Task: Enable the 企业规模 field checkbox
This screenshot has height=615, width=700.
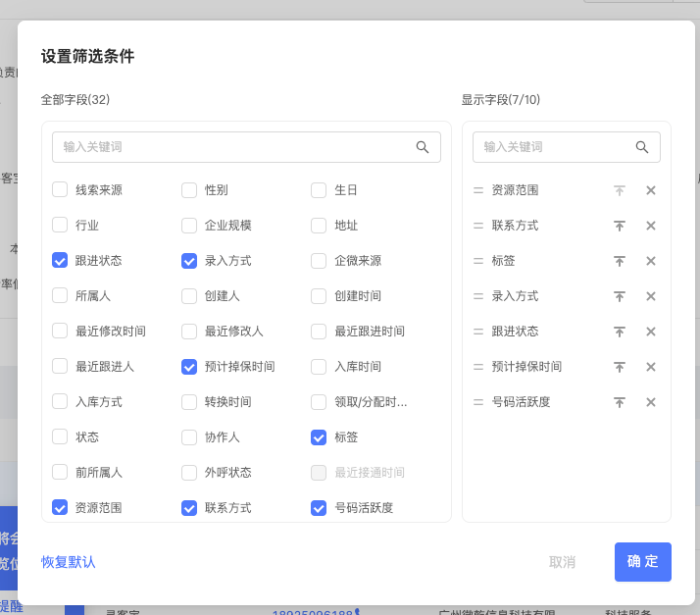Action: [189, 226]
